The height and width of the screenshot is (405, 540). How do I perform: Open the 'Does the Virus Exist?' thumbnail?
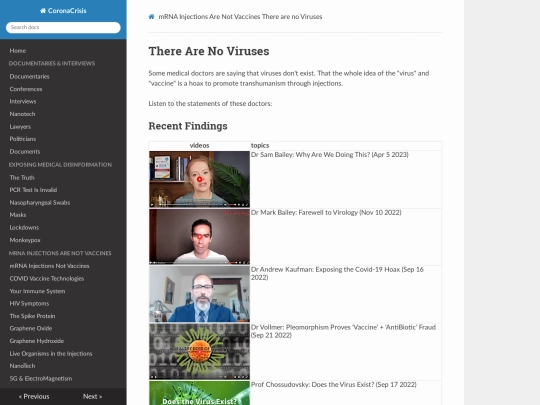click(x=199, y=393)
